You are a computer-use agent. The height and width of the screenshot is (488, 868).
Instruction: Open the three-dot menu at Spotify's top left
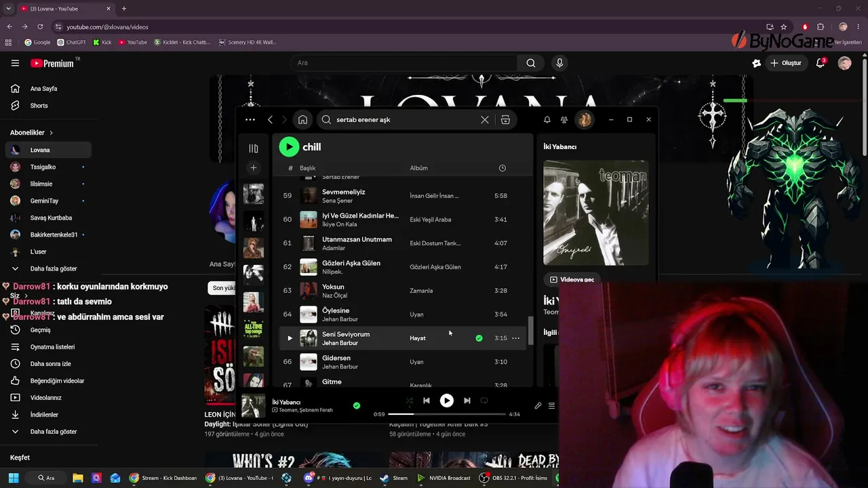tap(250, 120)
